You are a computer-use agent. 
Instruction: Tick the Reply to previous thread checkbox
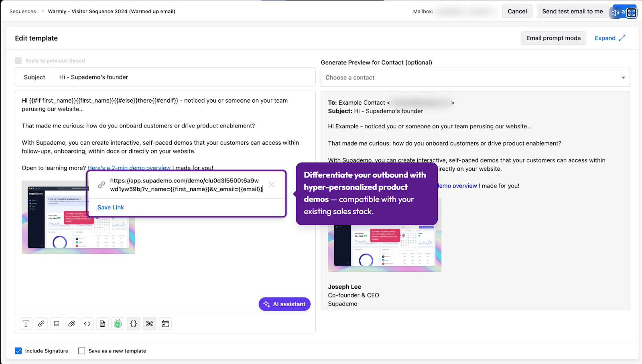tap(18, 61)
